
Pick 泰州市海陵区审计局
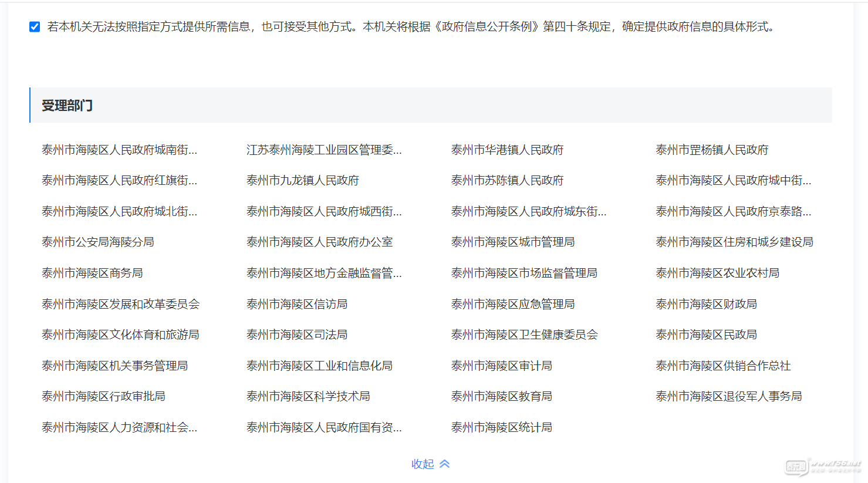(502, 366)
